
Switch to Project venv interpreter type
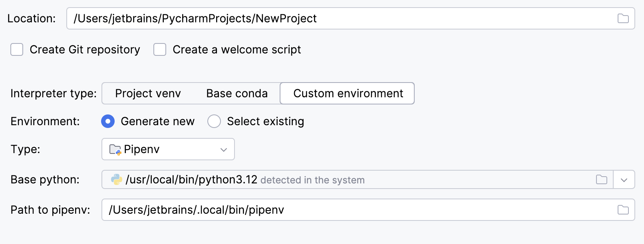(147, 93)
